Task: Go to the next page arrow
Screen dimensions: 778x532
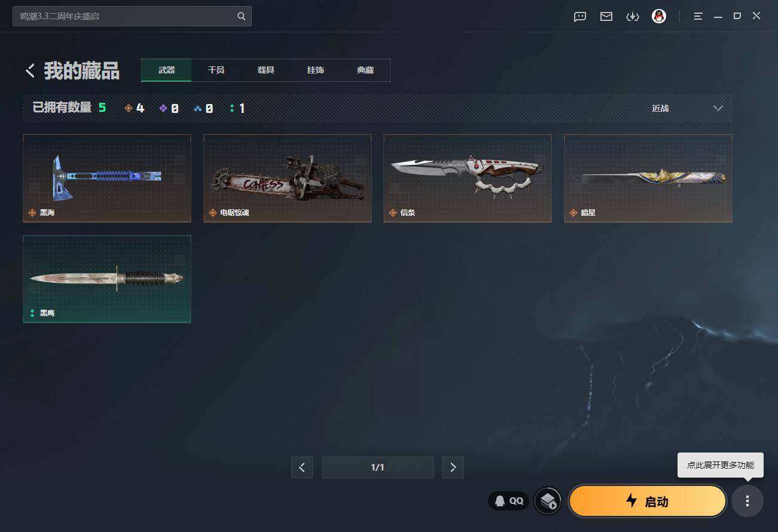Action: coord(453,467)
